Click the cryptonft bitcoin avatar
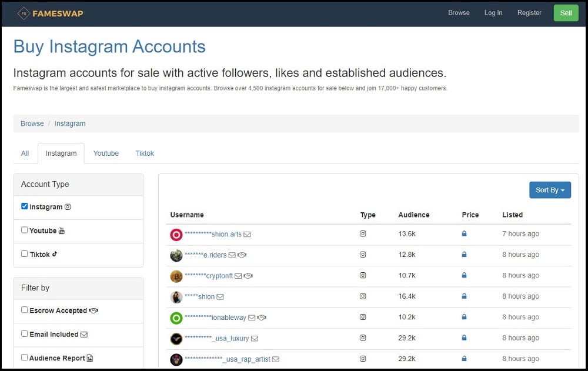Screen dimensions: 588x371 point(176,276)
